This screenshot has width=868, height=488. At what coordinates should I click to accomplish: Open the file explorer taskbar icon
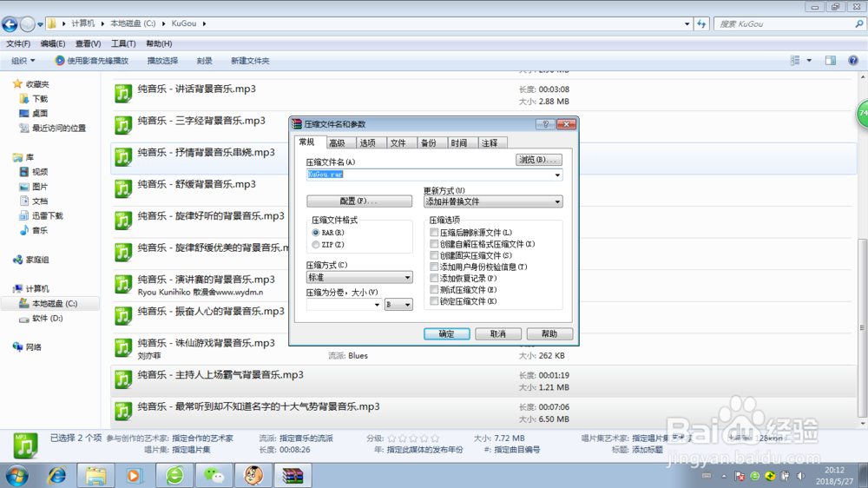tap(95, 475)
